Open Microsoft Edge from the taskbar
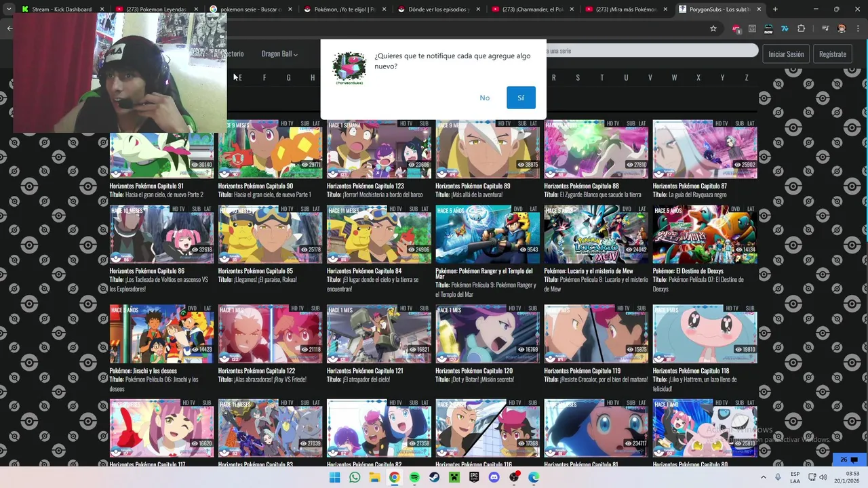Viewport: 868px width, 488px height. pos(534,477)
